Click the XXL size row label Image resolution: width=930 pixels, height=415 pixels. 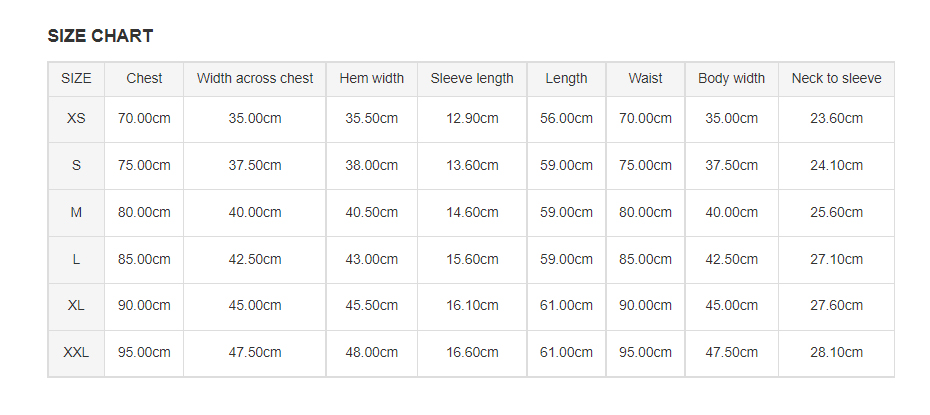coord(77,353)
